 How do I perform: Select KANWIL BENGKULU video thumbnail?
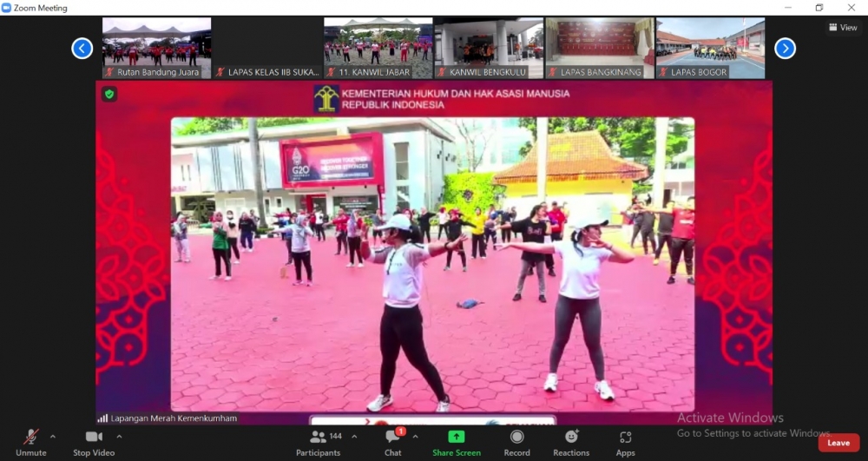point(489,48)
